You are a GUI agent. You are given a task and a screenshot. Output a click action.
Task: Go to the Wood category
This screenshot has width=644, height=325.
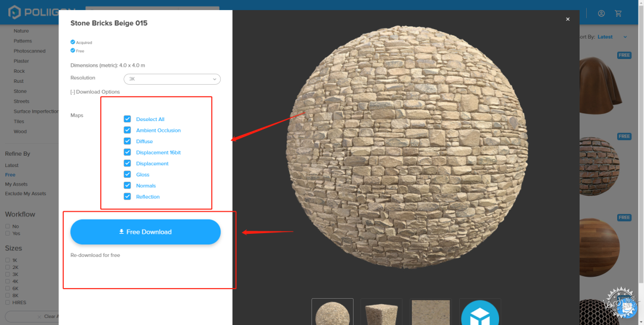tap(20, 131)
